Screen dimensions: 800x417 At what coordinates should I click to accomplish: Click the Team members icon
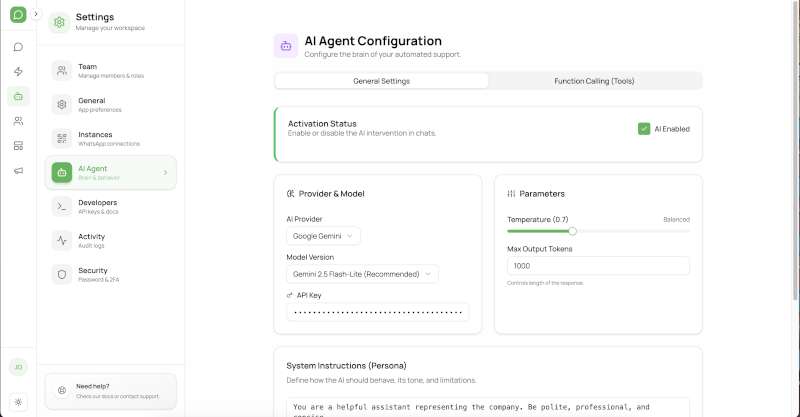pyautogui.click(x=62, y=70)
